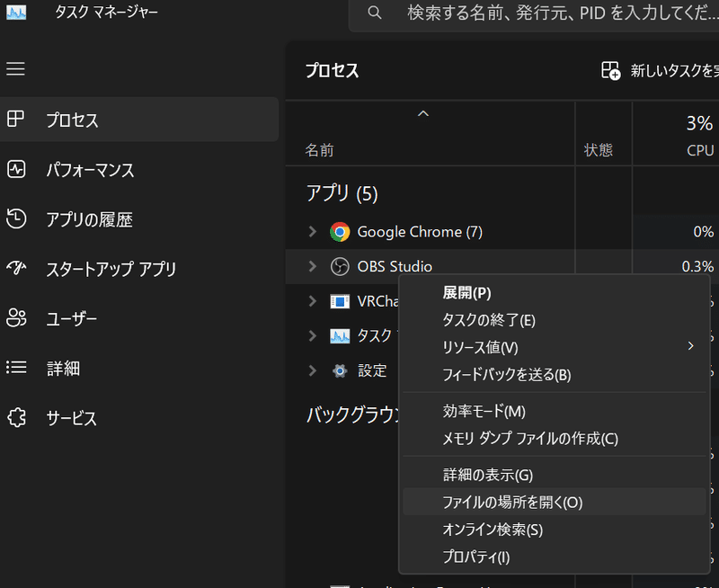Select the スタートアップ アプリ gauge icon
The image size is (719, 588).
point(16,268)
